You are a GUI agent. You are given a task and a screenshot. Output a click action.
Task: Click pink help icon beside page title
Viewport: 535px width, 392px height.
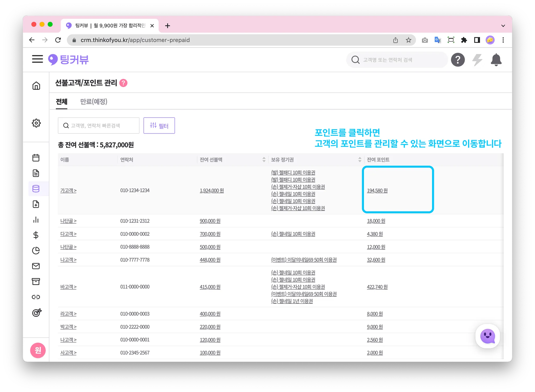123,83
